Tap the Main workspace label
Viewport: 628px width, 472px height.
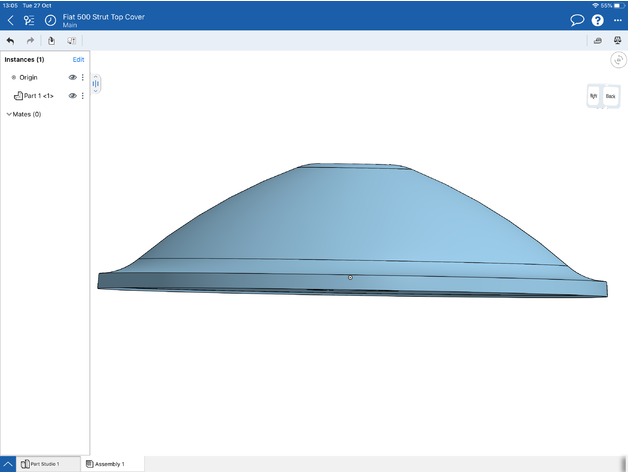coord(70,25)
